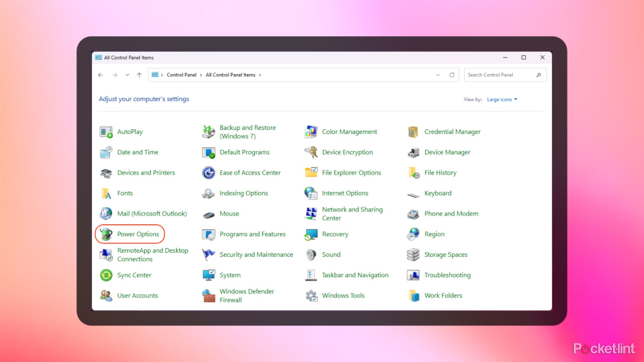The height and width of the screenshot is (362, 644).
Task: Open the Sync Center green icon
Action: [106, 275]
